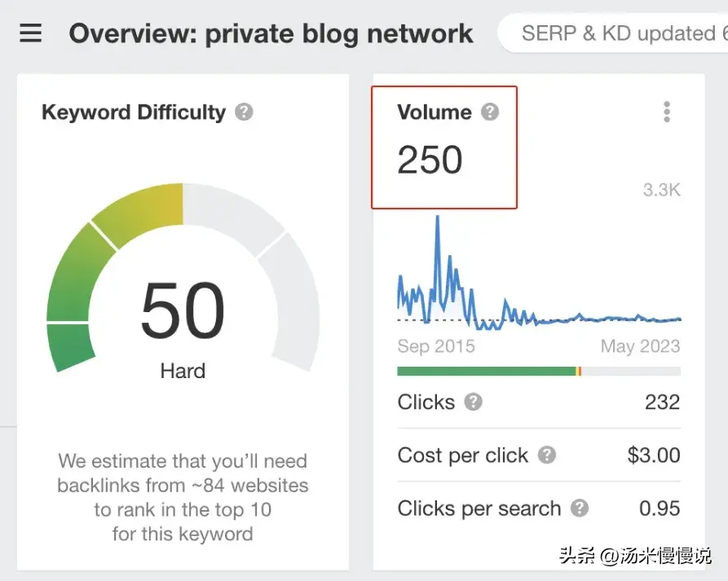This screenshot has width=728, height=581.
Task: Open the hamburger menu
Action: tap(31, 33)
